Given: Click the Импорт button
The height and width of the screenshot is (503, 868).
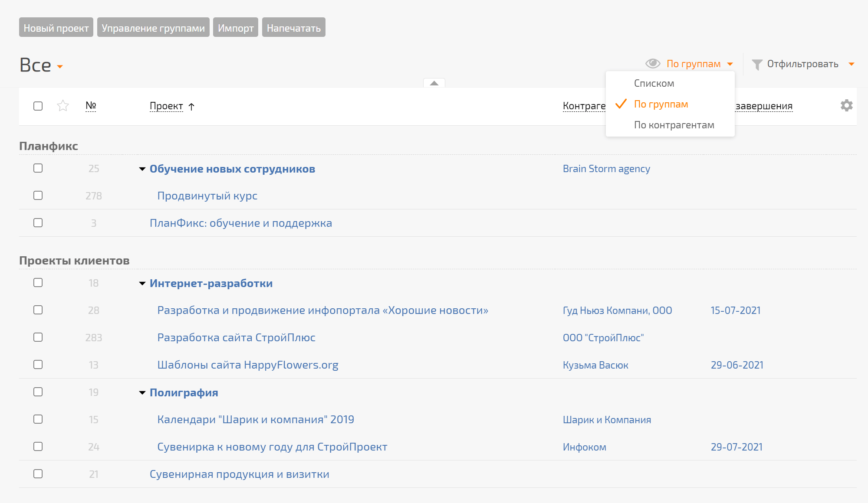Looking at the screenshot, I should pos(236,27).
